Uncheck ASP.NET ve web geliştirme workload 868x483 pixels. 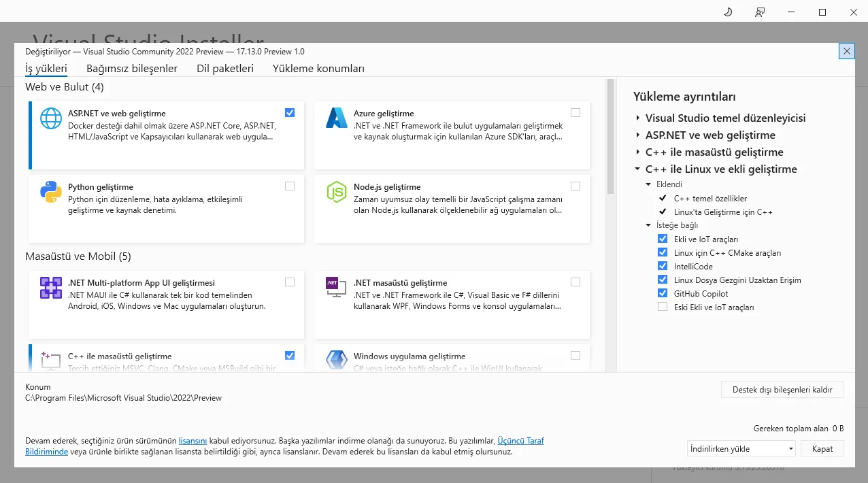(290, 113)
